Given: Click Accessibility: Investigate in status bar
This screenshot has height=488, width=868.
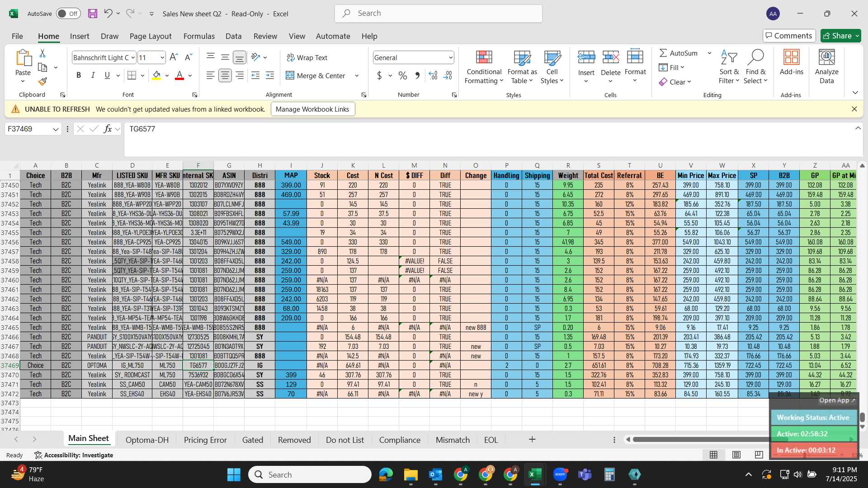Looking at the screenshot, I should [x=74, y=455].
